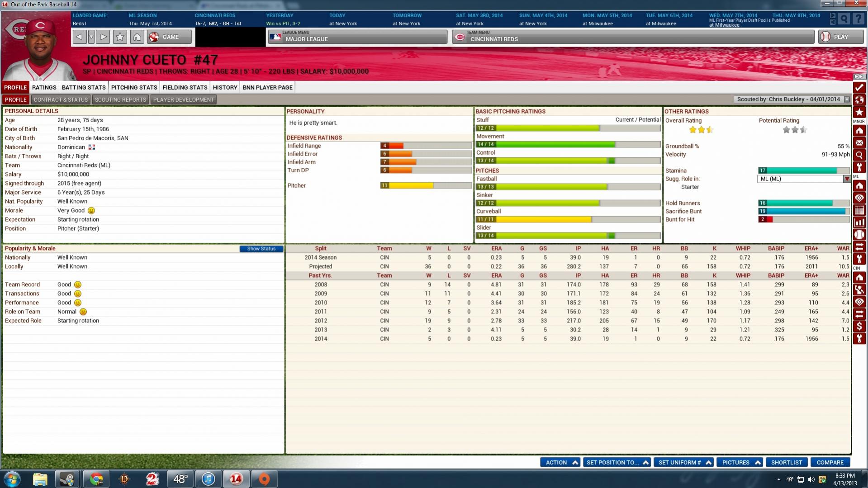The image size is (868, 488).
Task: Open ML transactions arrows icon
Action: pos(859,247)
